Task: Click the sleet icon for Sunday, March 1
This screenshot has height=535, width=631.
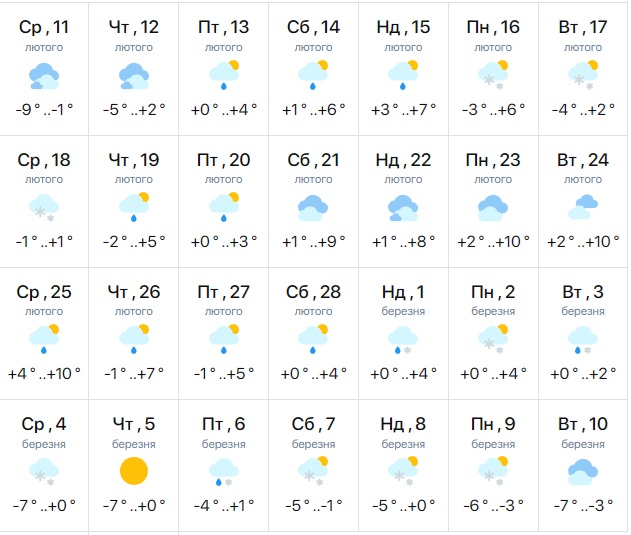Action: pos(404,338)
